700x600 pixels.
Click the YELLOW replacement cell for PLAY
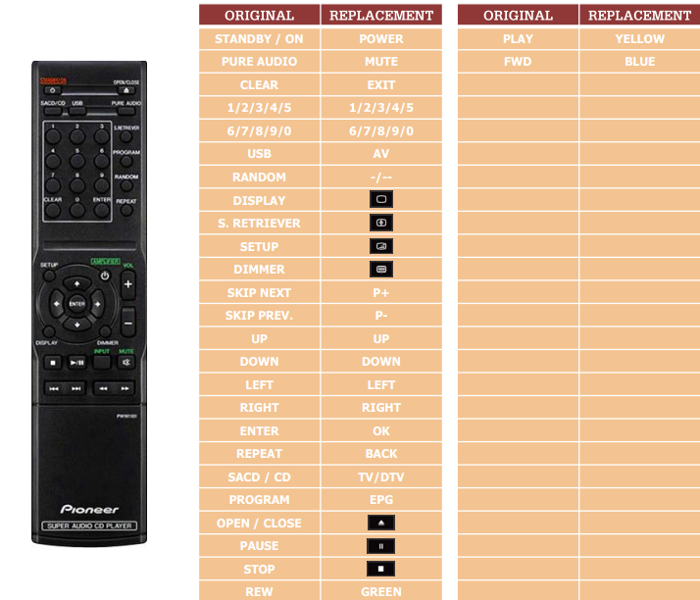(x=639, y=39)
